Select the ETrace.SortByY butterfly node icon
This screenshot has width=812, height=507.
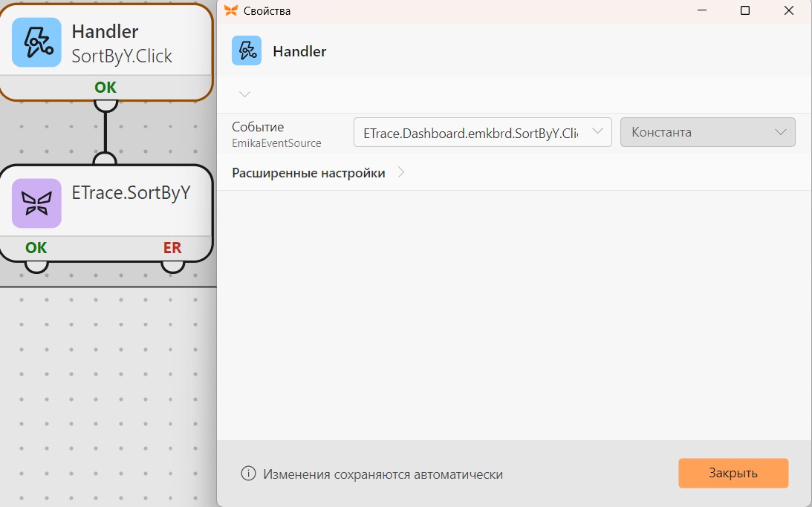(x=36, y=203)
